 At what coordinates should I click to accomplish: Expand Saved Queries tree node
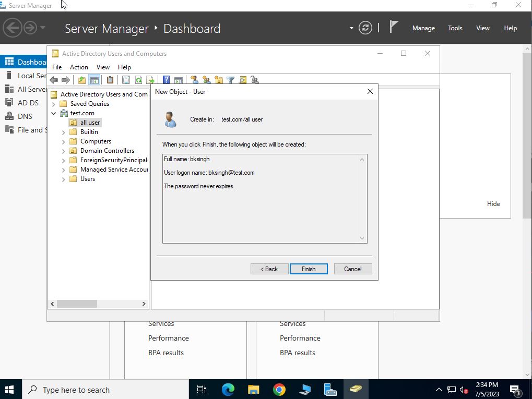pyautogui.click(x=54, y=104)
